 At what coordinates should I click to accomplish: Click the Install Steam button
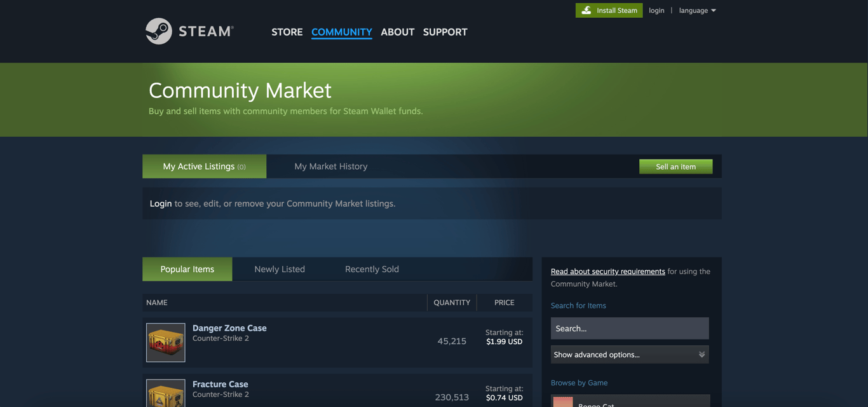pyautogui.click(x=609, y=10)
